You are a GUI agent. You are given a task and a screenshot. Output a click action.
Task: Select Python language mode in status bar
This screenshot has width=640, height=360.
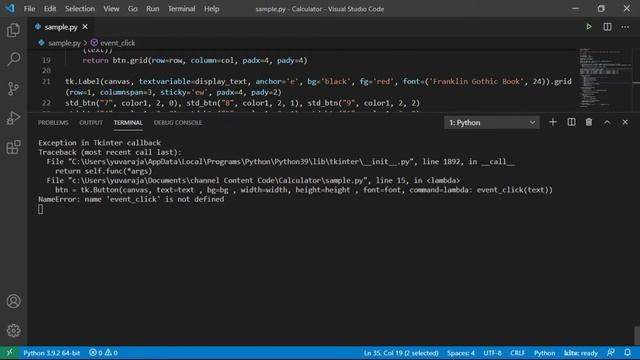[544, 353]
